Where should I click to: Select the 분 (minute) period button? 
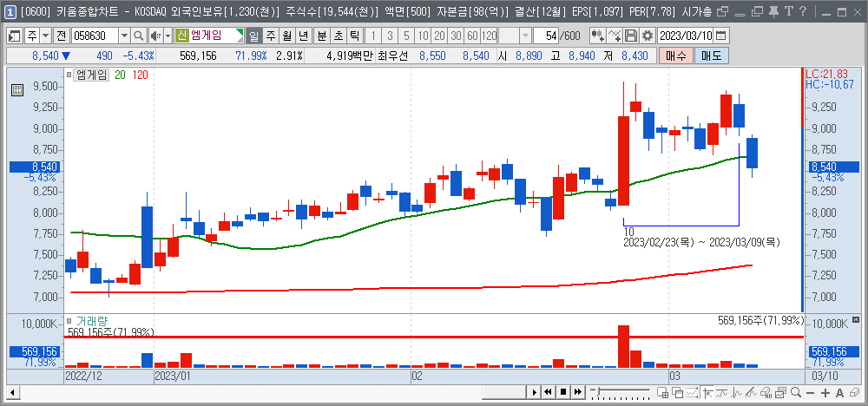coord(322,36)
